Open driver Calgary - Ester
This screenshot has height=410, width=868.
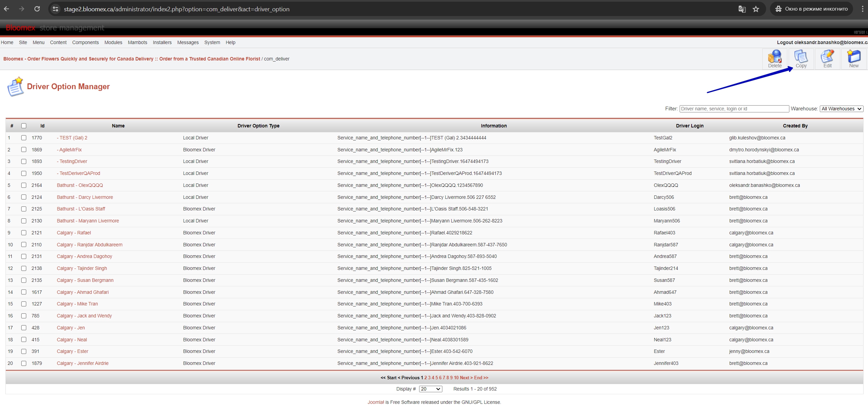pos(72,351)
